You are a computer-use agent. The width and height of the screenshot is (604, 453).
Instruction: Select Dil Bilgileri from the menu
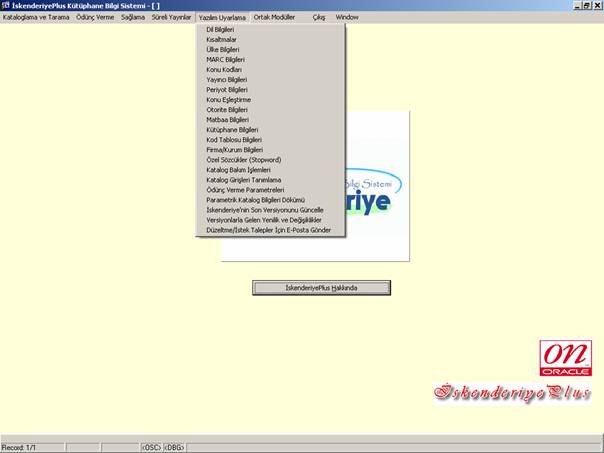tap(270, 30)
